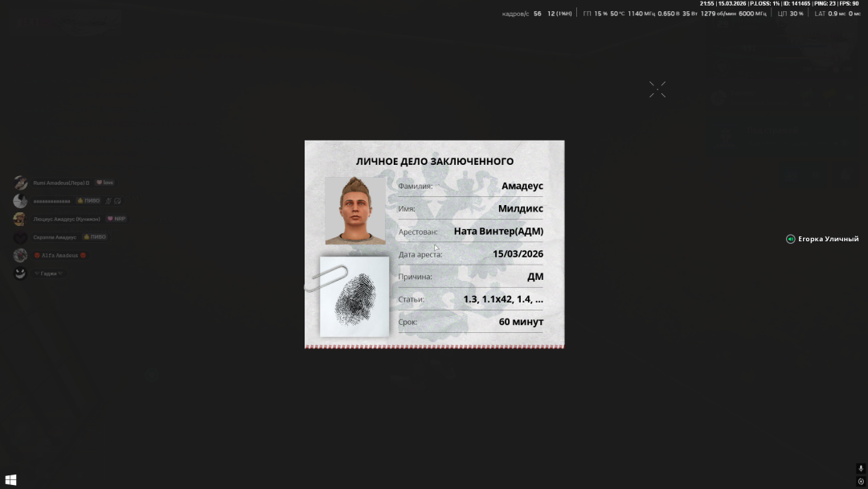This screenshot has width=868, height=489.
Task: Click the Windows Start logo
Action: 10,480
